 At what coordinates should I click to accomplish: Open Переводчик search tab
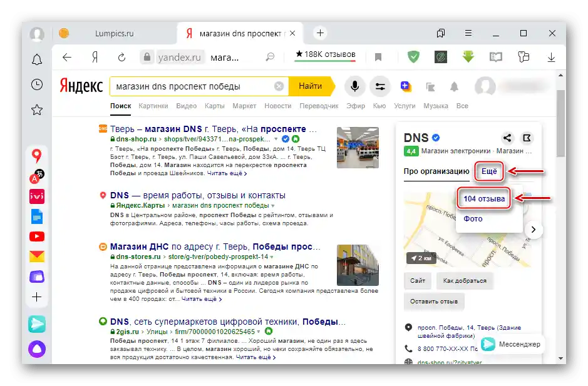coord(319,106)
